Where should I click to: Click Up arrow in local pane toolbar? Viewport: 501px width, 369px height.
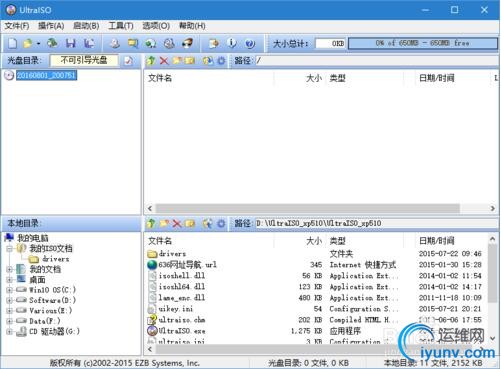pos(151,223)
